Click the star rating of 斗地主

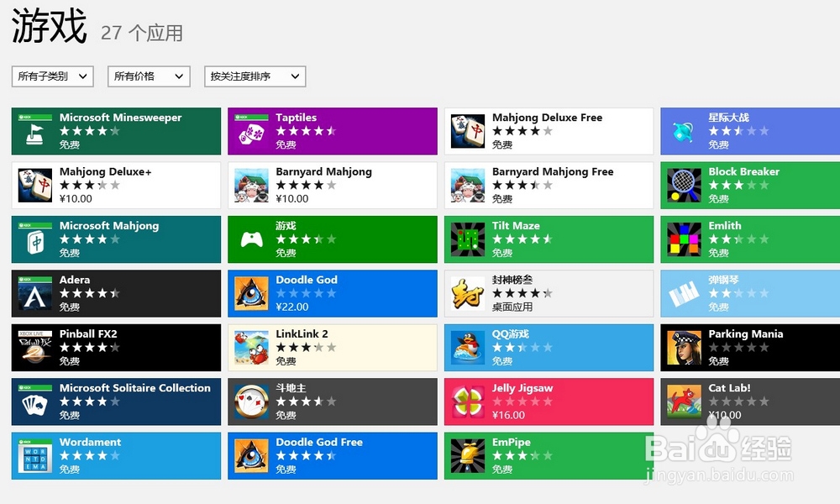click(x=306, y=402)
